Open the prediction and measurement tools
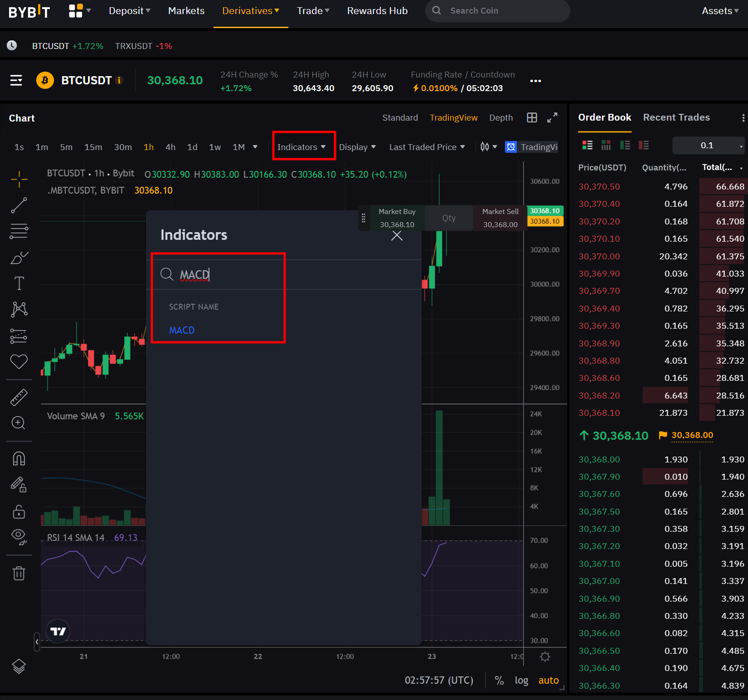 19,336
